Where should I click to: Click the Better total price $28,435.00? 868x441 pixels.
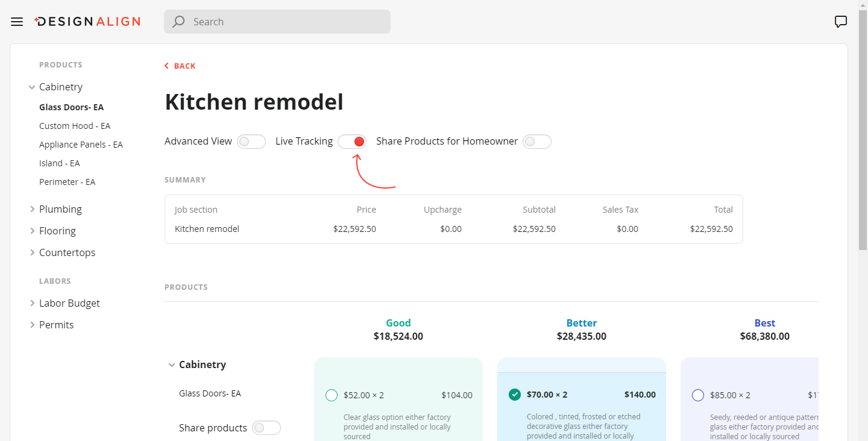coord(582,336)
